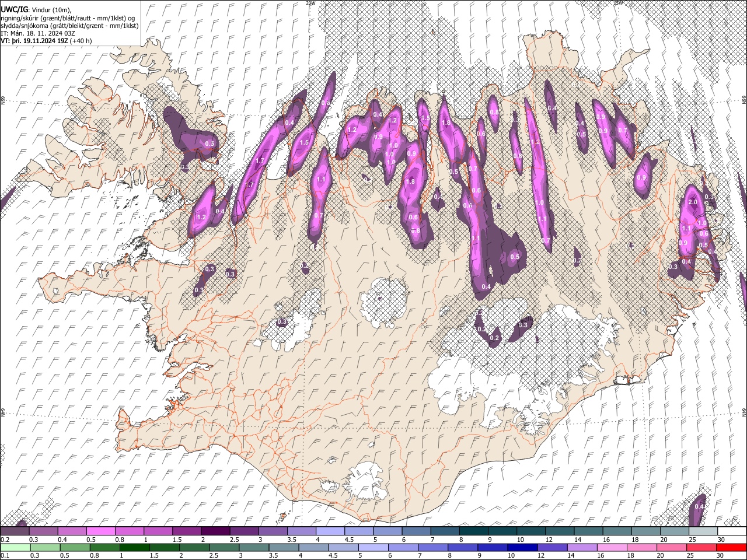Image resolution: width=747 pixels, height=560 pixels.
Task: Click the slydda/snjókoma legend description line
Action: [69, 26]
